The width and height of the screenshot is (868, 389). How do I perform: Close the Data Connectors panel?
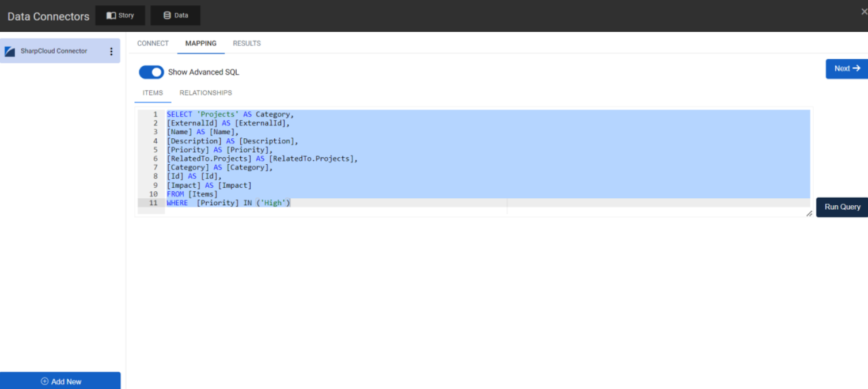(x=863, y=12)
